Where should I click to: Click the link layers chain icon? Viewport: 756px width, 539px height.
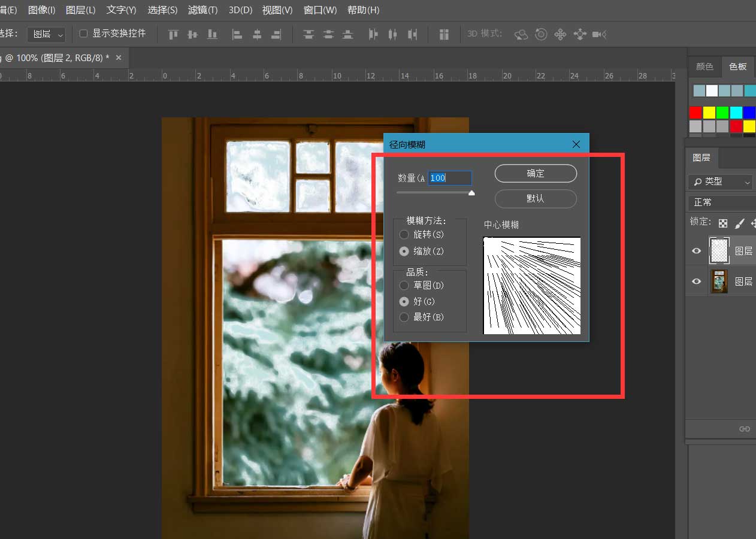click(x=745, y=429)
